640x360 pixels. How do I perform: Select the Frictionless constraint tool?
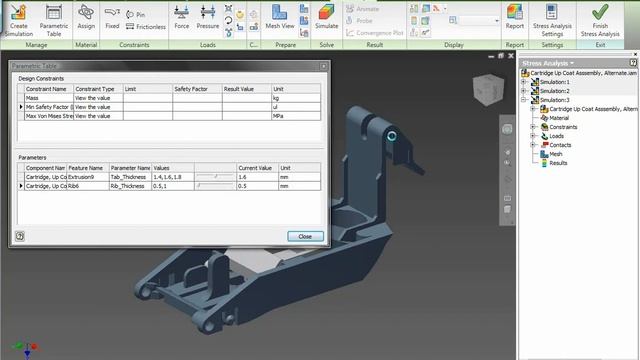(146, 27)
